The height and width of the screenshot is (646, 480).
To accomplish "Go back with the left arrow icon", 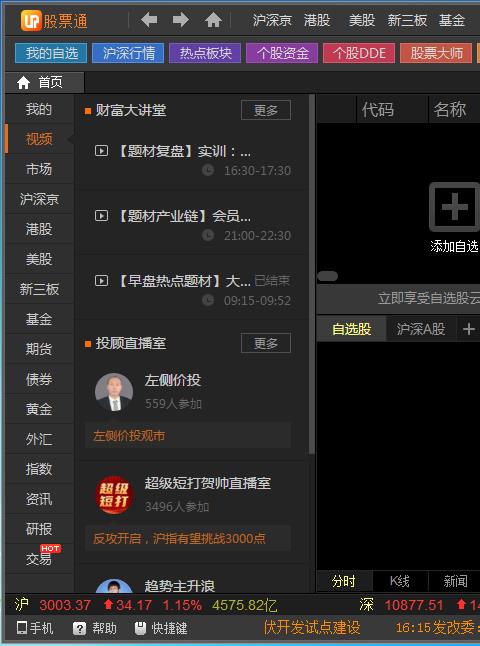I will tap(149, 20).
